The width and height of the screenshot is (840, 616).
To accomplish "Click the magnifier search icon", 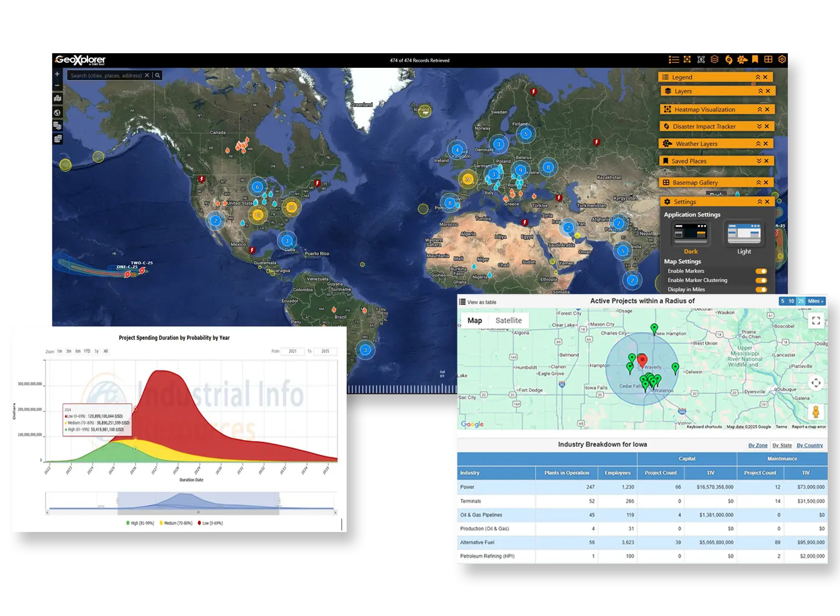I will 157,75.
